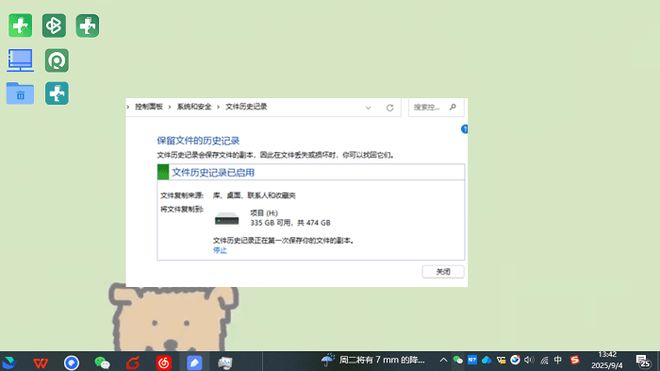The image size is (660, 371).
Task: Click the blue swoosh icon at the taskbar's left end
Action: (x=9, y=363)
